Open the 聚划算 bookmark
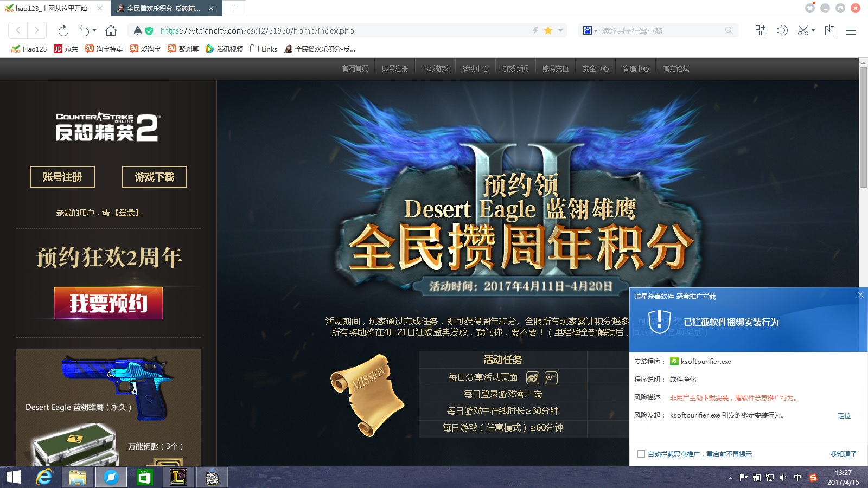 (183, 49)
